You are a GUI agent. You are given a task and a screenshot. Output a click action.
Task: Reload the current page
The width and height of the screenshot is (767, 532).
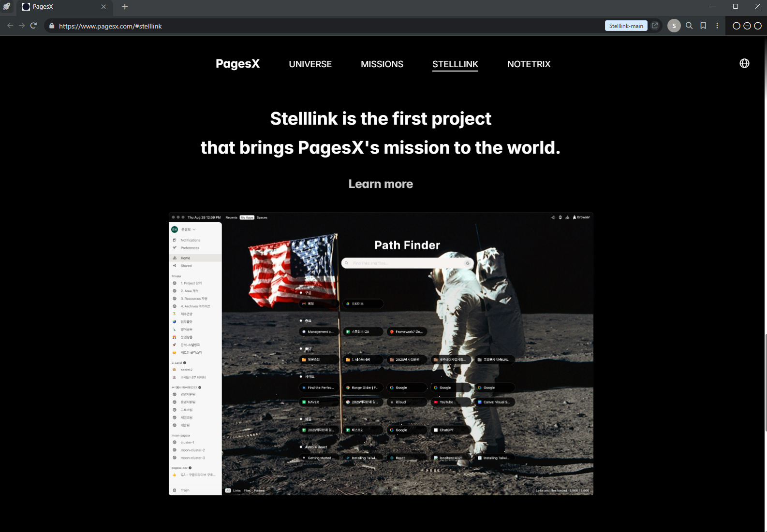(33, 26)
